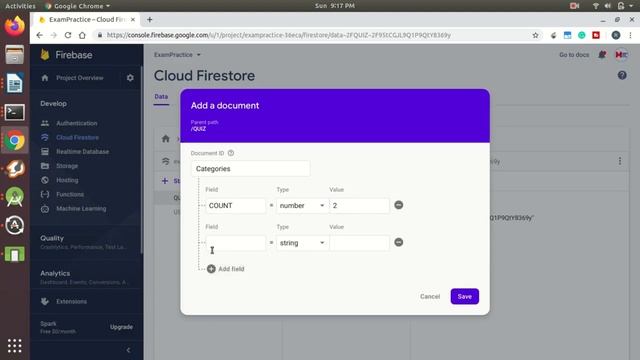Open a new Chrome tab
This screenshot has height=360, width=640.
pos(149,20)
